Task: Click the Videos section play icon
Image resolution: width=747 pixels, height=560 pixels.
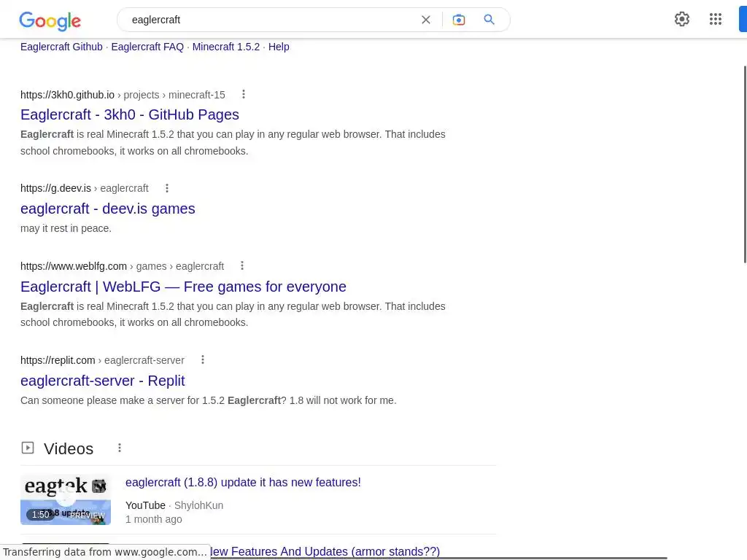Action: pos(28,448)
